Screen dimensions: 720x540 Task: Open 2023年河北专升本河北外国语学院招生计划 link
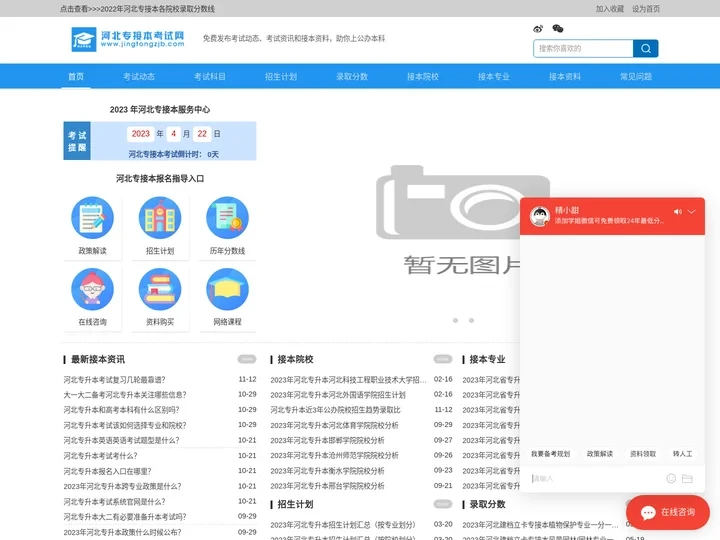[338, 395]
